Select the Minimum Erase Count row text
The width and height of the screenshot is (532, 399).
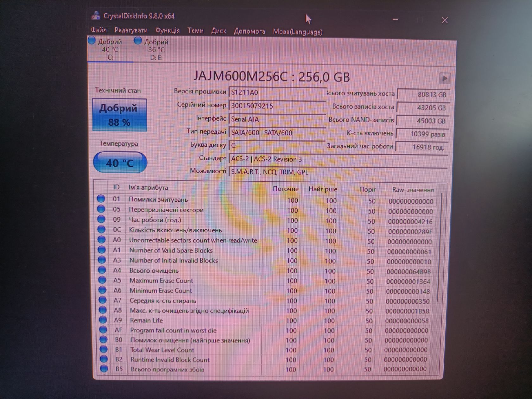point(161,290)
